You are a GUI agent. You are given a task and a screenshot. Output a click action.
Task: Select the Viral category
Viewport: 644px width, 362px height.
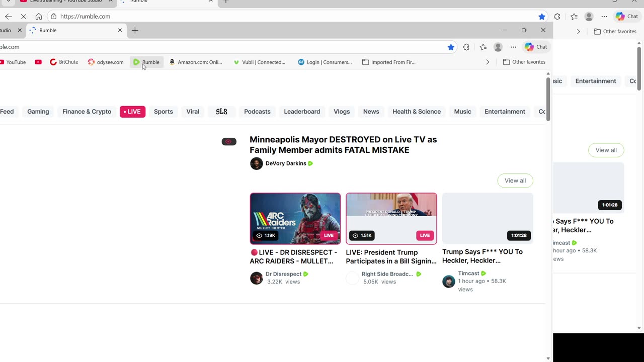[193, 112]
